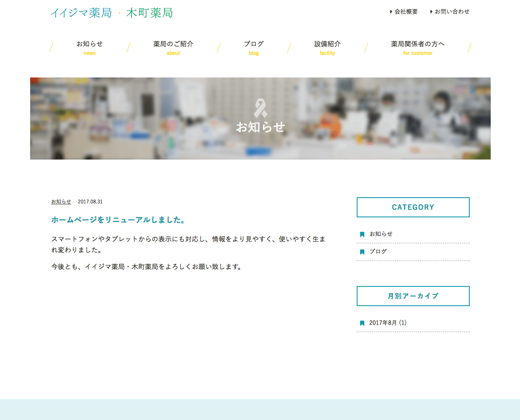This screenshot has width=520, height=420.
Task: Click the arrow icon before 会社概要
Action: pos(391,12)
